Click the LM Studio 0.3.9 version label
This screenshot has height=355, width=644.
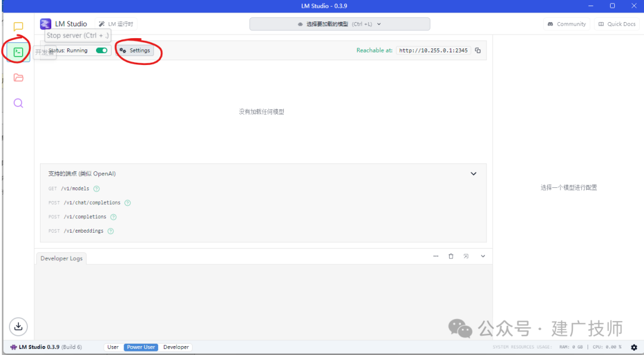click(x=46, y=347)
